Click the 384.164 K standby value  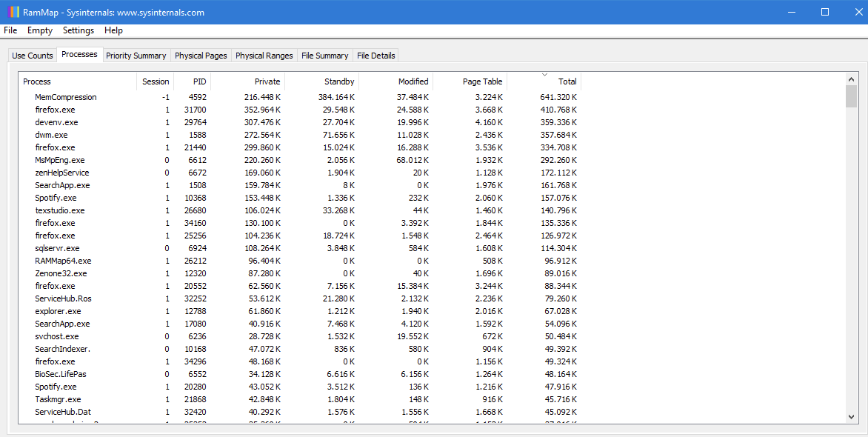pos(336,97)
